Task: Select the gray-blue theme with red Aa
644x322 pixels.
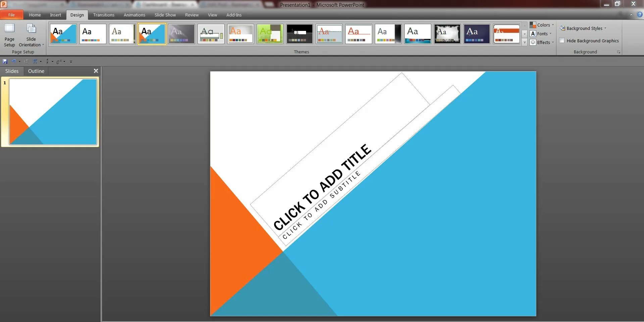Action: (x=329, y=34)
